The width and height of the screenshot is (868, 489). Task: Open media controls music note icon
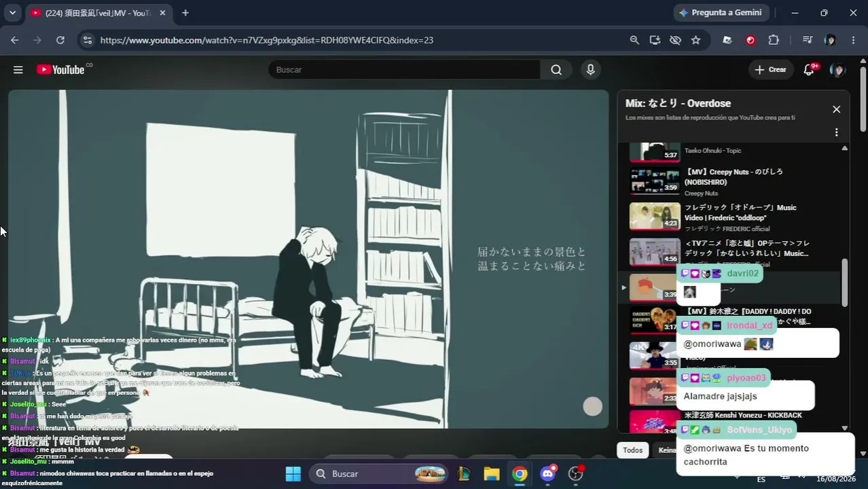click(x=808, y=40)
